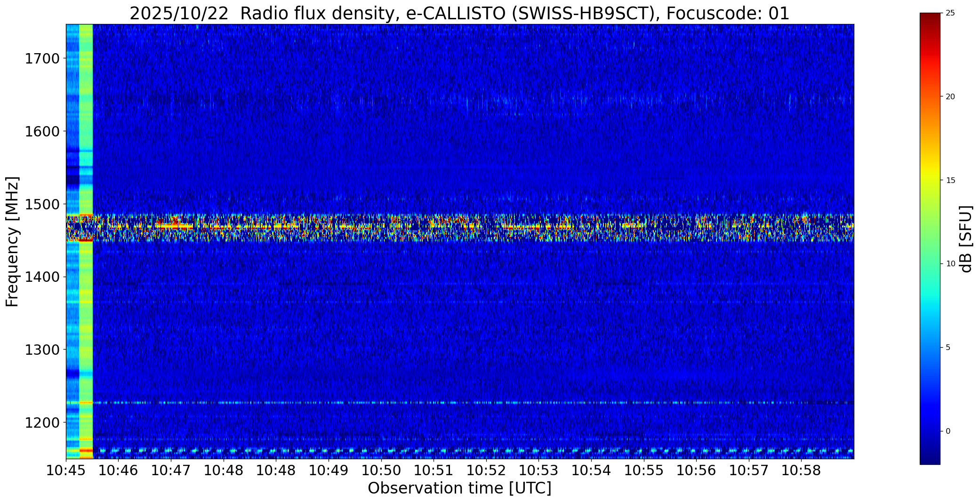Click the colorbar tick label 10
This screenshot has height=502, width=980.
950,264
